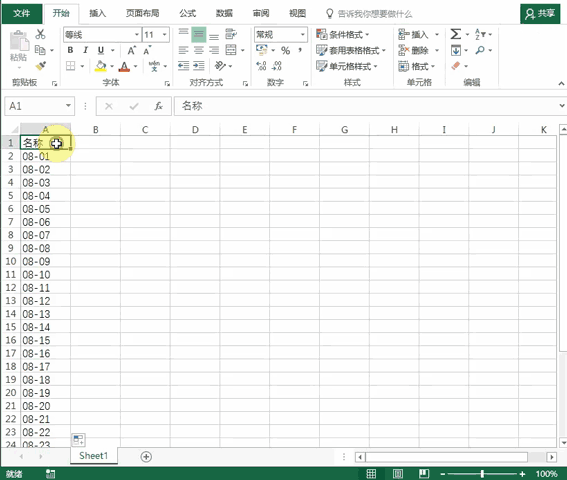The image size is (567, 480).
Task: Open the 文件 file tab
Action: [x=21, y=13]
